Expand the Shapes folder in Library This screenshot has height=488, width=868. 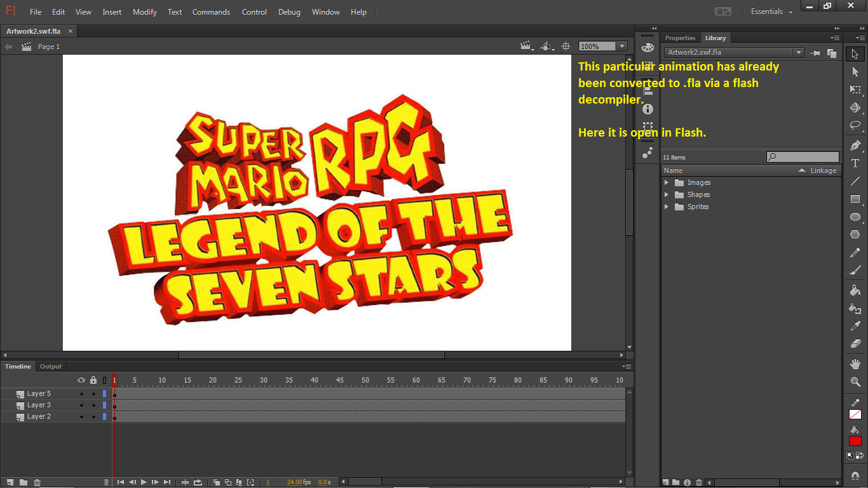point(667,194)
